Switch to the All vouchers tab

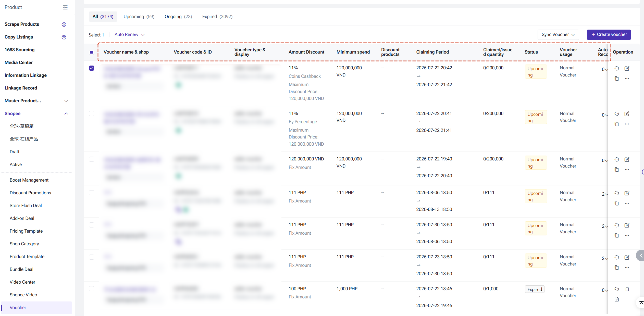(103, 17)
